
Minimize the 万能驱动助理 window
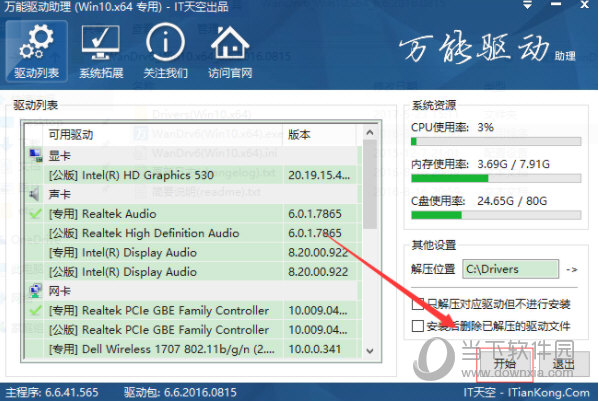(x=556, y=5)
